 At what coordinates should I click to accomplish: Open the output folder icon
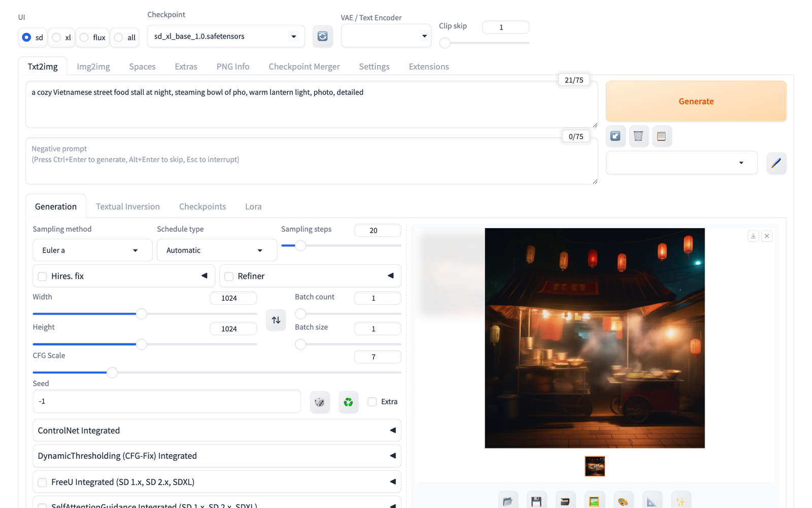coord(507,501)
